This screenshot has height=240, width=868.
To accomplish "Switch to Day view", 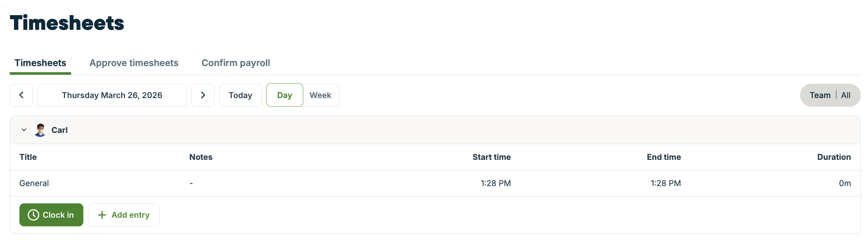I will [x=285, y=95].
